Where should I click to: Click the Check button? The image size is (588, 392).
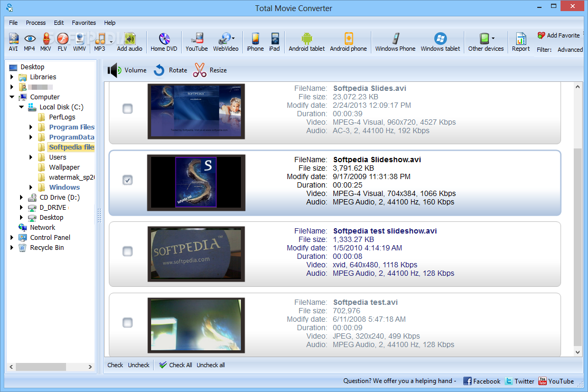click(x=115, y=365)
